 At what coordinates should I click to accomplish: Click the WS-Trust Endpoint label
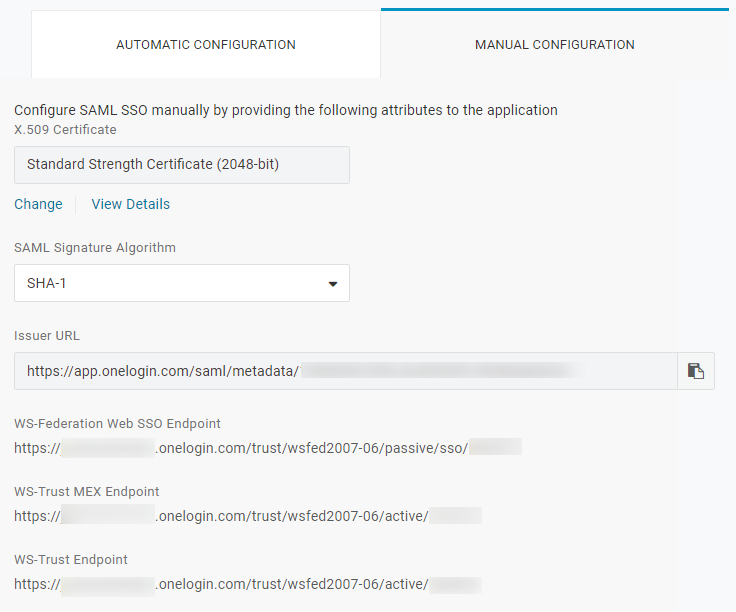coord(71,559)
